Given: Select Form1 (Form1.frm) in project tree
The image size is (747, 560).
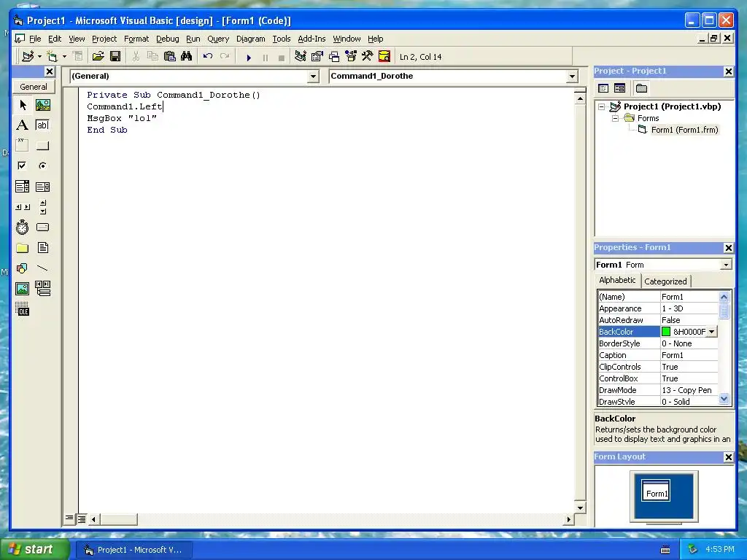Looking at the screenshot, I should click(x=684, y=130).
